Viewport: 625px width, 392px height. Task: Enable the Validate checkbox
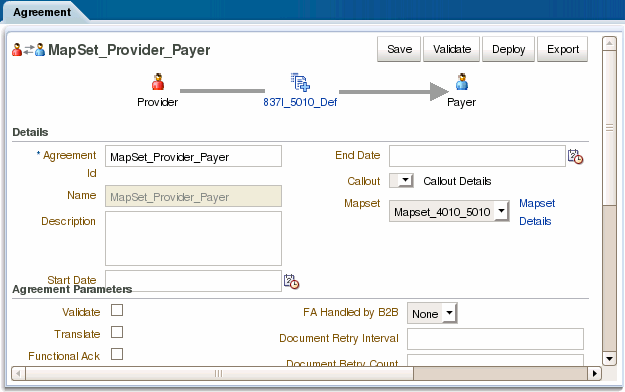pyautogui.click(x=117, y=310)
